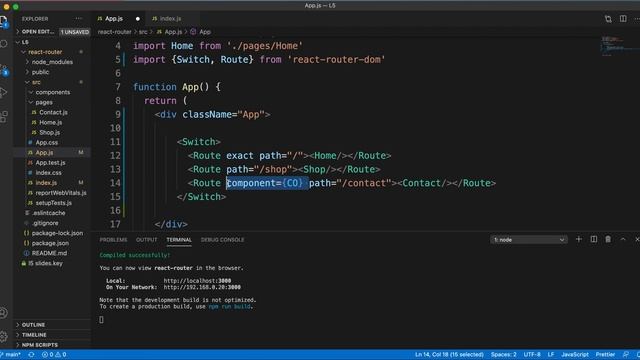Viewport: 640px width, 360px height.
Task: Open errors and warnings count in status bar
Action: 54,355
